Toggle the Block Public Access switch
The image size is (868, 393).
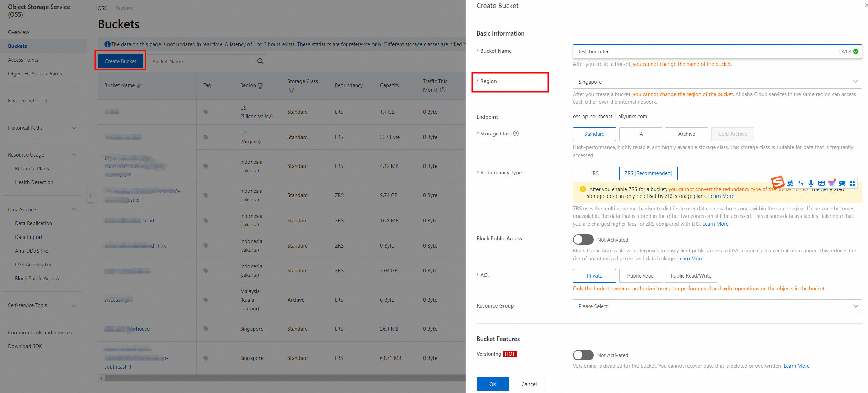pyautogui.click(x=583, y=240)
